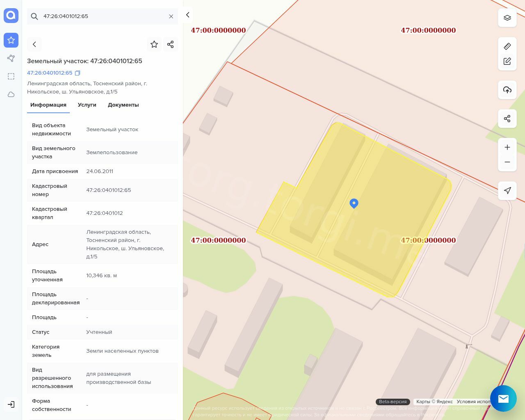Open Условия использования link on map
Viewport: 525px width, 420px height.
(473, 402)
